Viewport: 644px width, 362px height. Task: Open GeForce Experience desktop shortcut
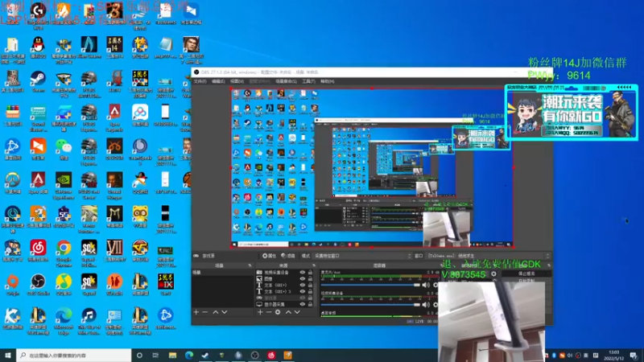64,186
